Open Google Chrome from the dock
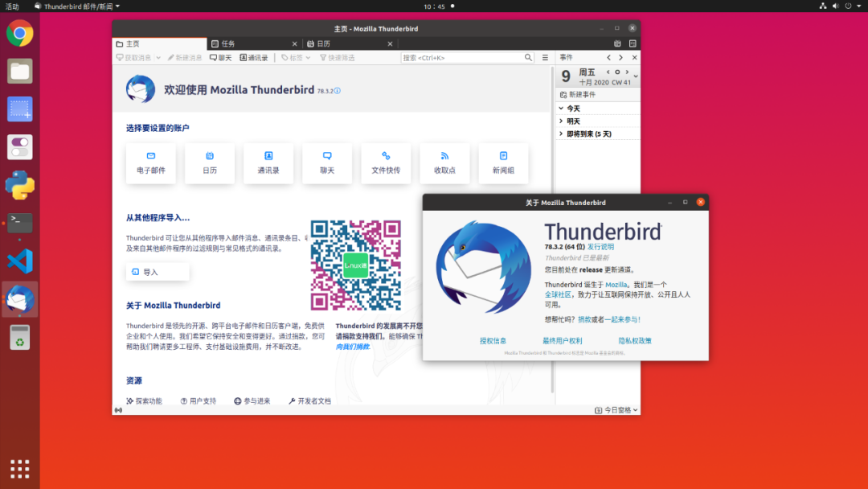This screenshot has width=868, height=489. [20, 34]
